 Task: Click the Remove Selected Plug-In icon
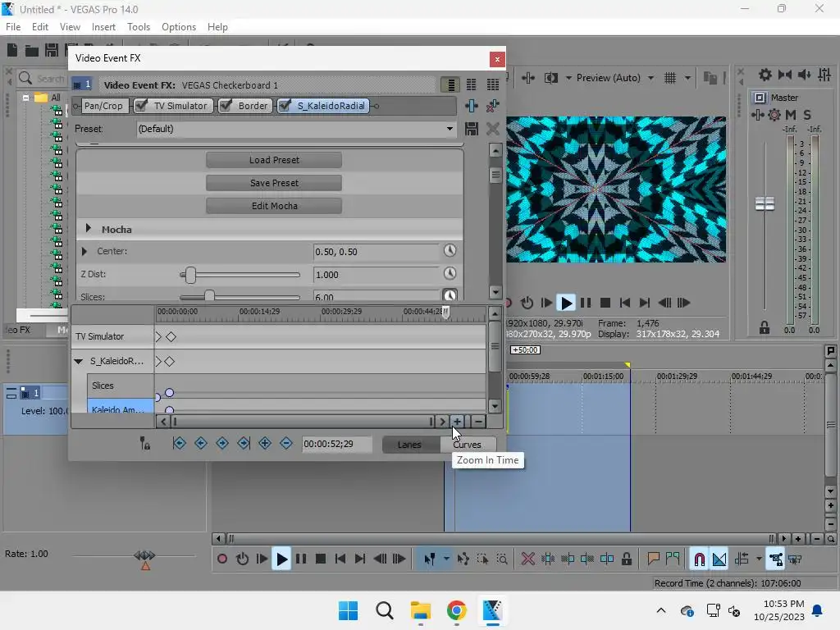[492, 106]
